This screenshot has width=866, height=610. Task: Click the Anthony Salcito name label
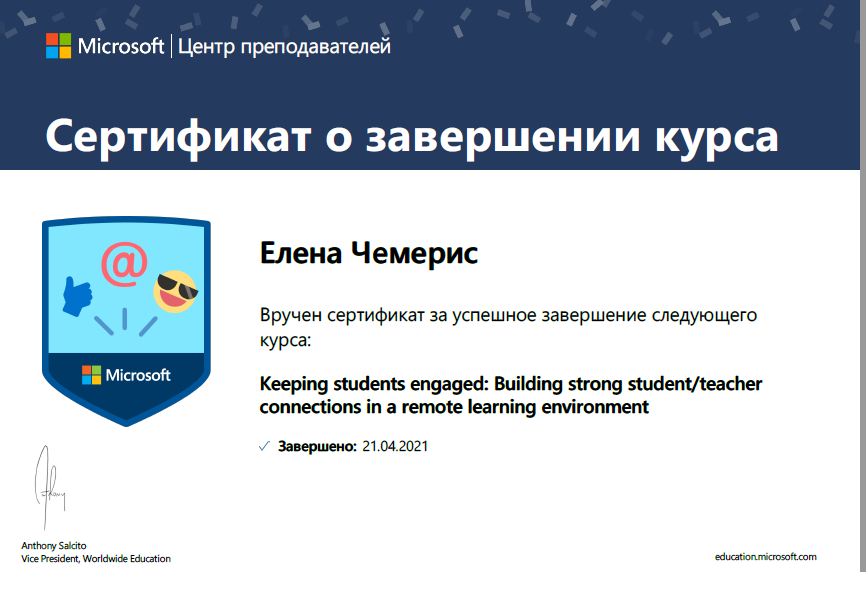tap(54, 546)
